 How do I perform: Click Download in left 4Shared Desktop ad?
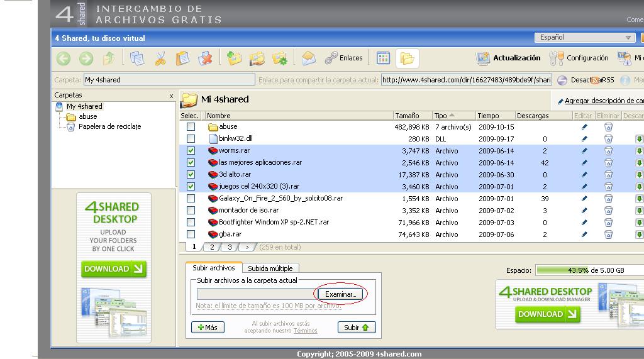(114, 269)
